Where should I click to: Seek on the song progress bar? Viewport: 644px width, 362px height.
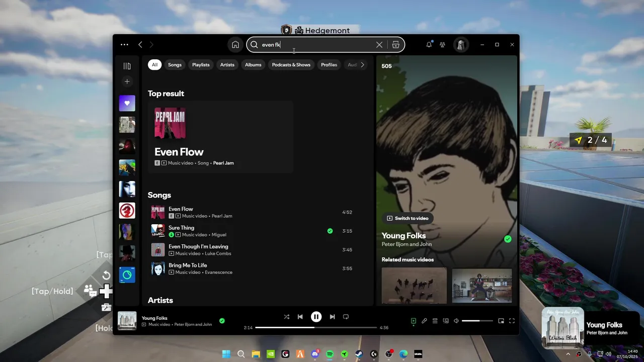pyautogui.click(x=316, y=327)
